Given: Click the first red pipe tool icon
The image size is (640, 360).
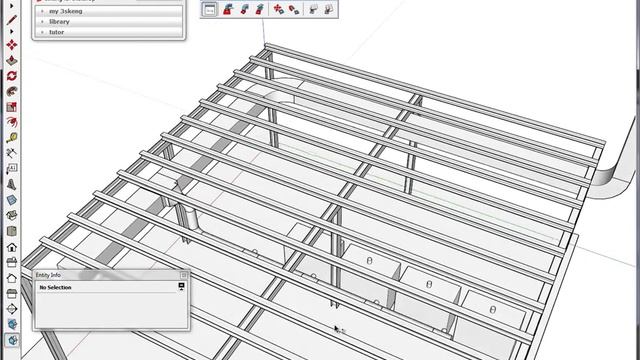Looking at the screenshot, I should (x=228, y=9).
